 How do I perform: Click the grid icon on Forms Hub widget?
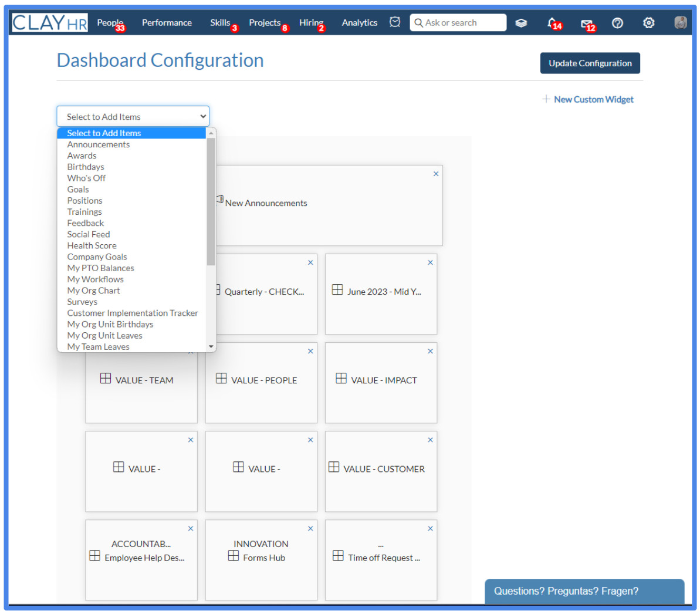[233, 556]
